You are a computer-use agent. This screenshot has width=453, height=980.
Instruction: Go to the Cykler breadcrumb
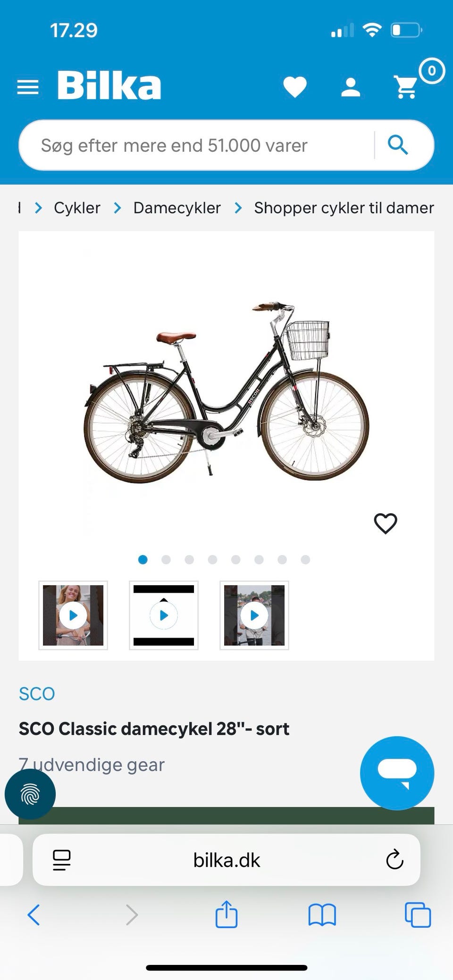(x=77, y=208)
